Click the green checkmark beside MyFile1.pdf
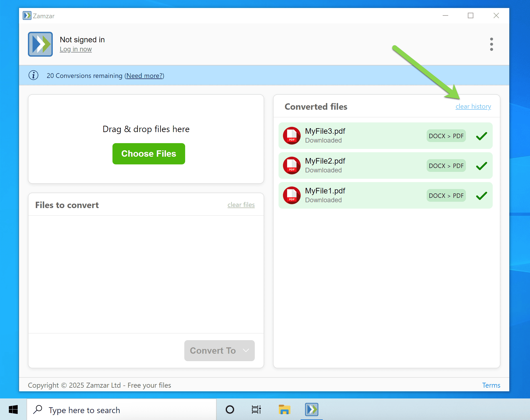The image size is (530, 420). [481, 196]
